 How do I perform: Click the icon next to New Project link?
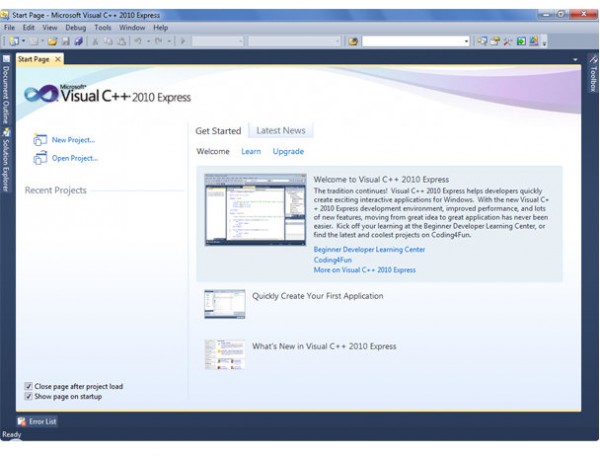(40, 140)
